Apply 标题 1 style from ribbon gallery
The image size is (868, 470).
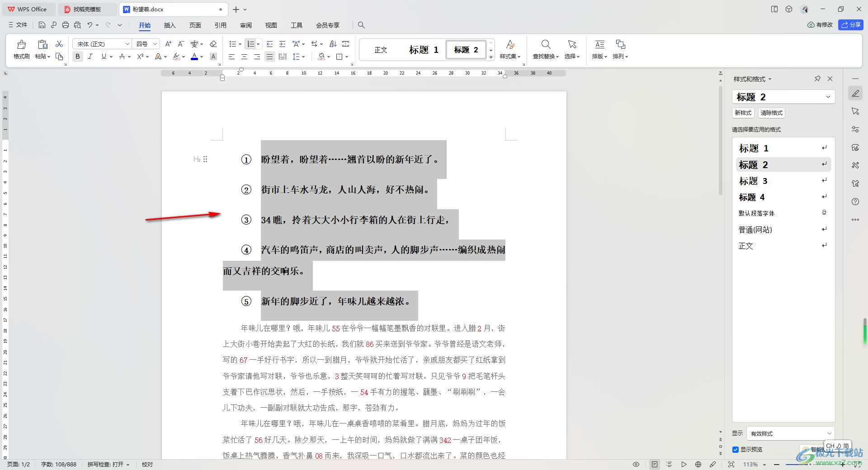point(423,50)
